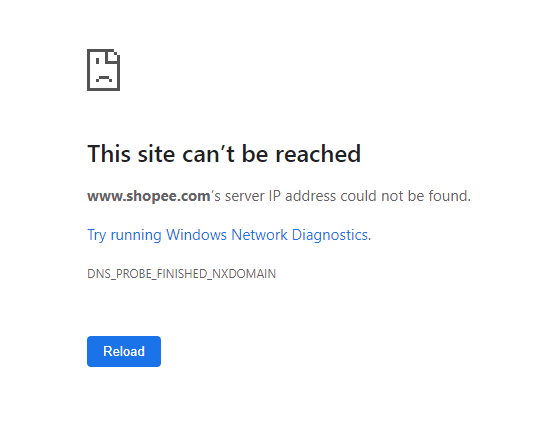533x443 pixels.
Task: Click the "NXDOMAIN" part of the error code
Action: (244, 274)
